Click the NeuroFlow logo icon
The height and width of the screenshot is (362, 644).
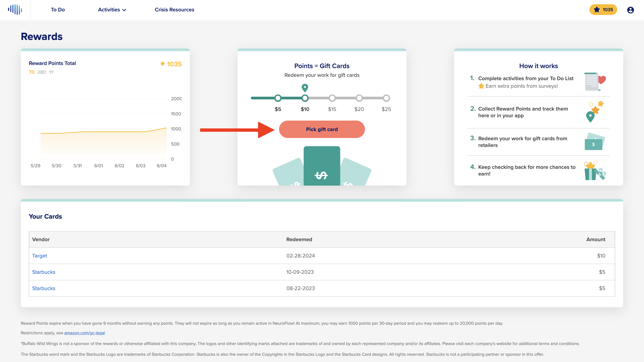tap(15, 9)
